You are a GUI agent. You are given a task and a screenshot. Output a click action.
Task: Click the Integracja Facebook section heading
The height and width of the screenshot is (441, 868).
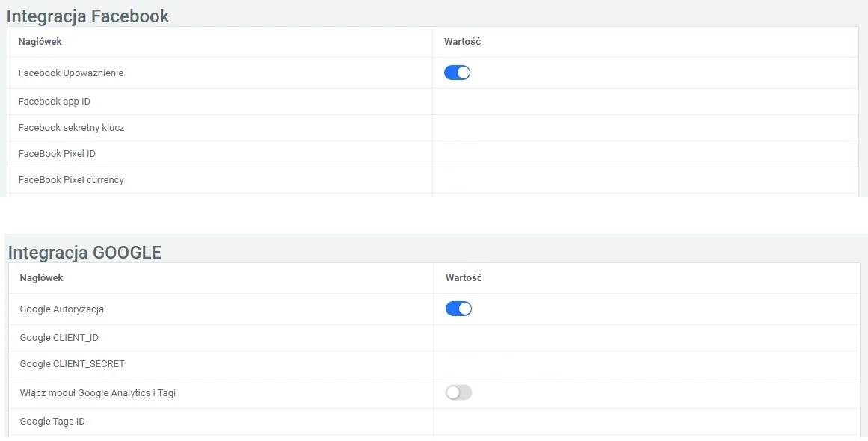coord(88,16)
